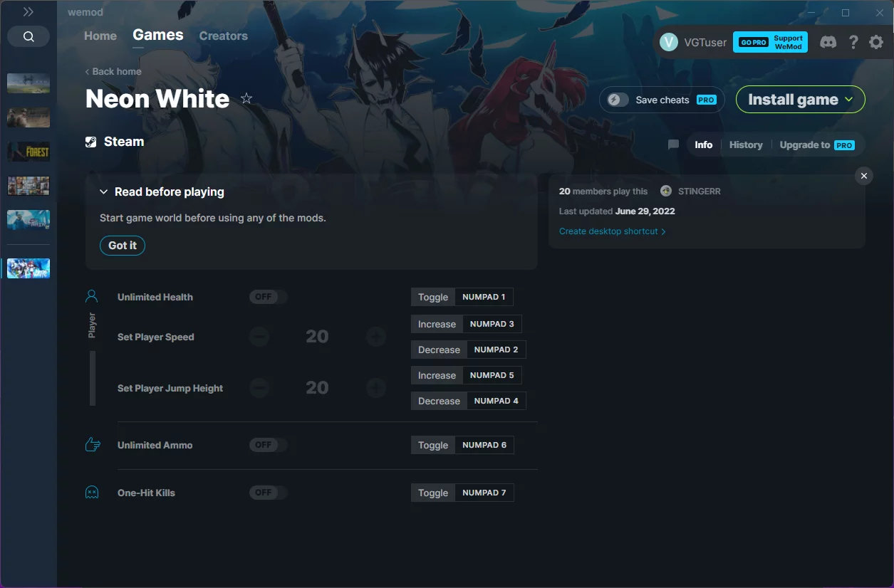Click the thumbs-up icon beside Unlimited Ammo
This screenshot has height=588, width=894.
[92, 445]
